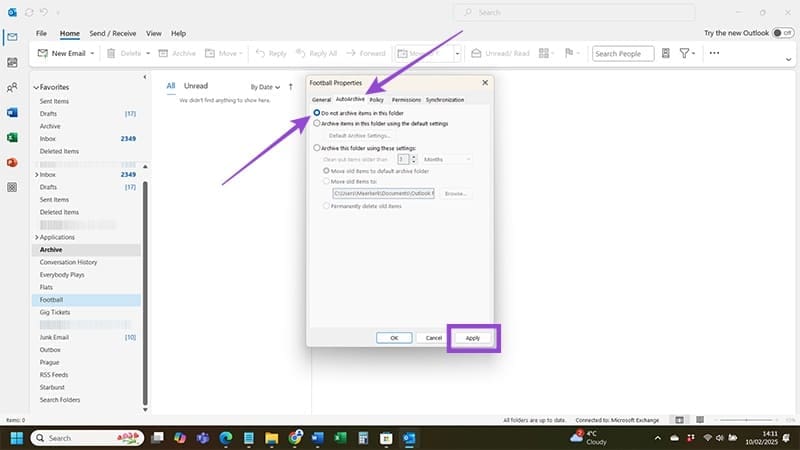Launch Excel from the left sidebar
The image size is (800, 450).
pos(12,137)
